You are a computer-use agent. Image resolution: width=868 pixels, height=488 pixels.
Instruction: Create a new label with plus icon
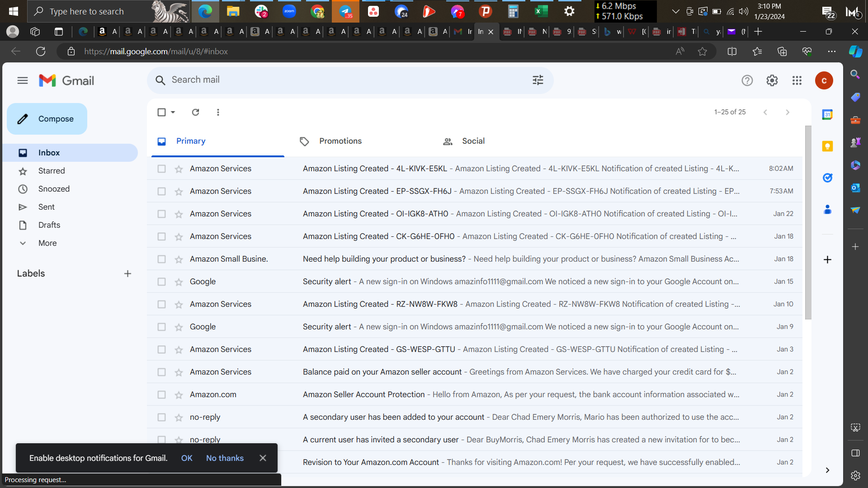[x=127, y=273]
